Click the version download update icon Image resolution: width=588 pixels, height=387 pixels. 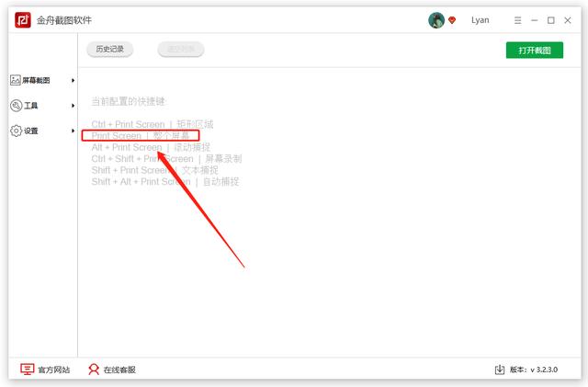click(x=500, y=370)
